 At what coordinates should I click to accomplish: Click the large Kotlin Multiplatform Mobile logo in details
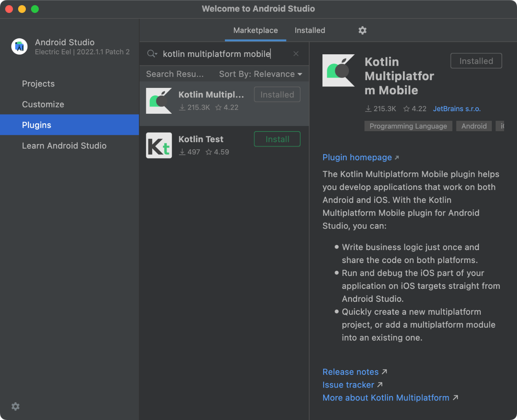[338, 71]
